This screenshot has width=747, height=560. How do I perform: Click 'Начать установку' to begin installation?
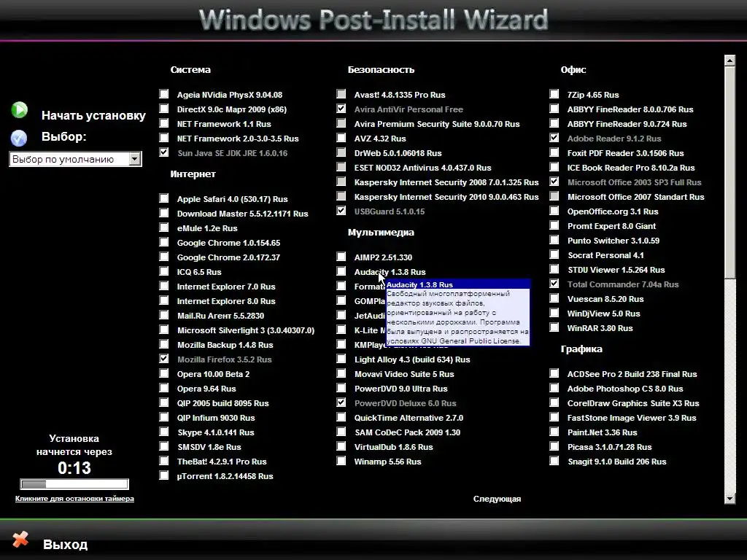[93, 116]
